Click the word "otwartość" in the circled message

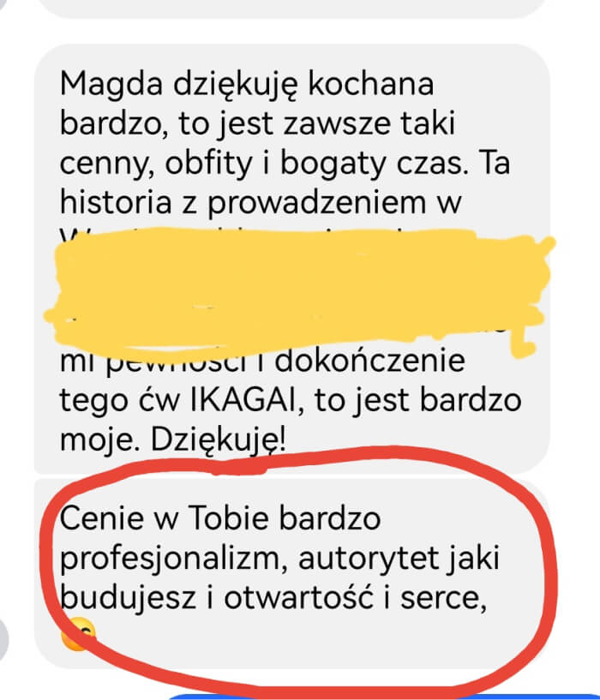pyautogui.click(x=298, y=598)
